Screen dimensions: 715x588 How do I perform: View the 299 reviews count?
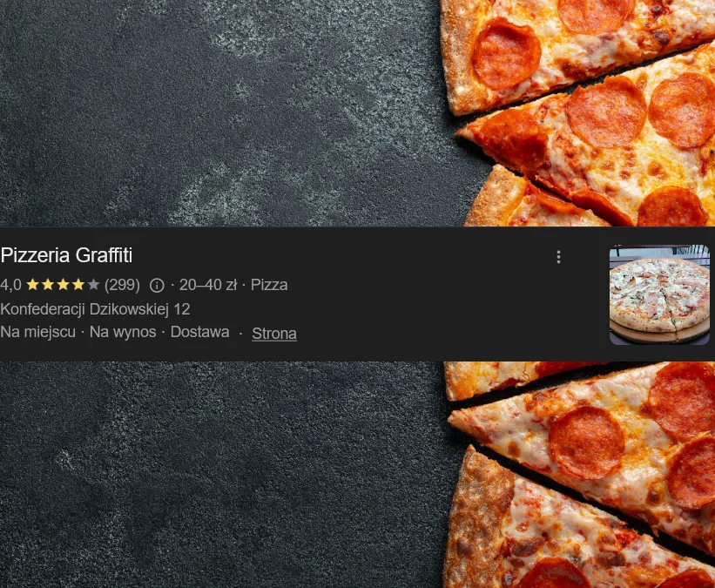click(122, 285)
